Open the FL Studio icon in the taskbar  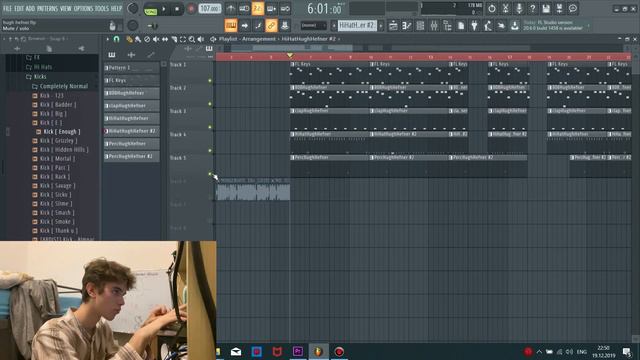click(318, 351)
